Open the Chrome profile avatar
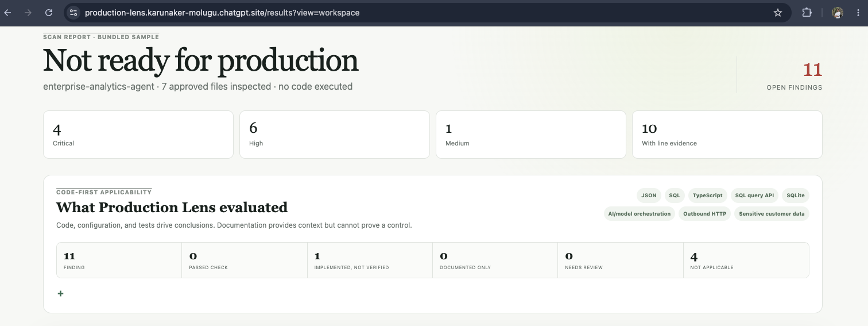Screen dimensions: 868x326 [838, 13]
